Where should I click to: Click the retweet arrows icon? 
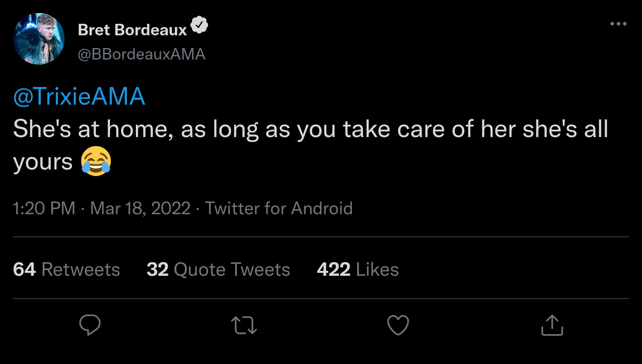click(x=244, y=325)
